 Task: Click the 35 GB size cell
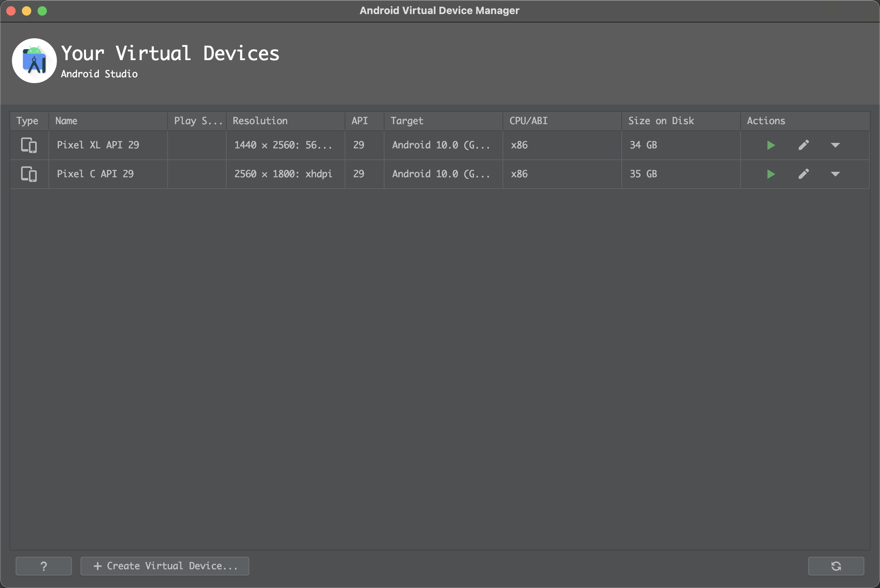681,174
